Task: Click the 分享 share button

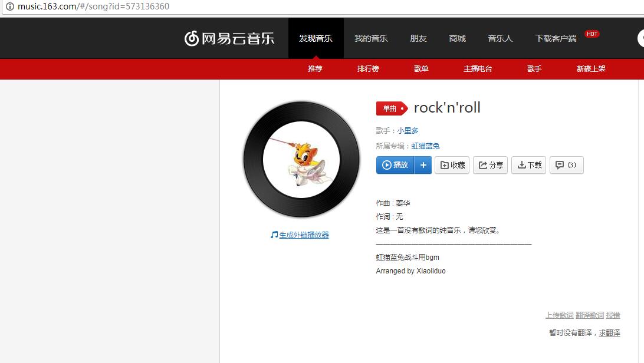Action: pos(491,165)
